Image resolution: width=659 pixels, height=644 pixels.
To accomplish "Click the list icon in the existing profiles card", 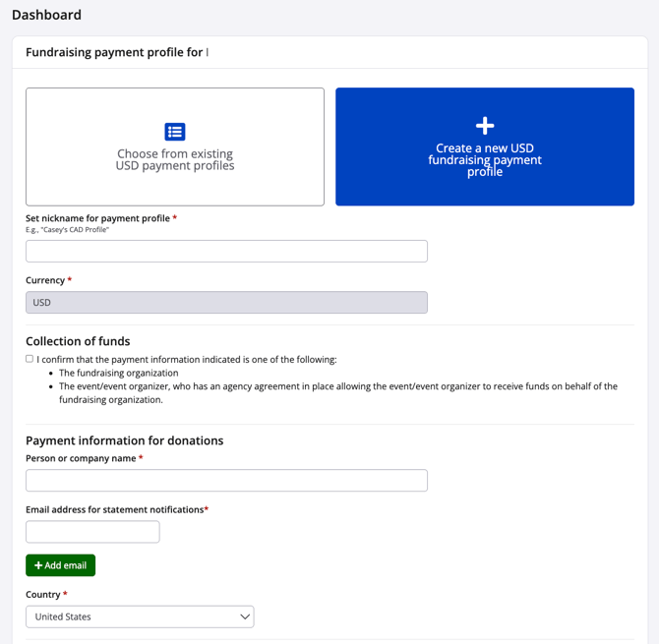I will tap(175, 132).
